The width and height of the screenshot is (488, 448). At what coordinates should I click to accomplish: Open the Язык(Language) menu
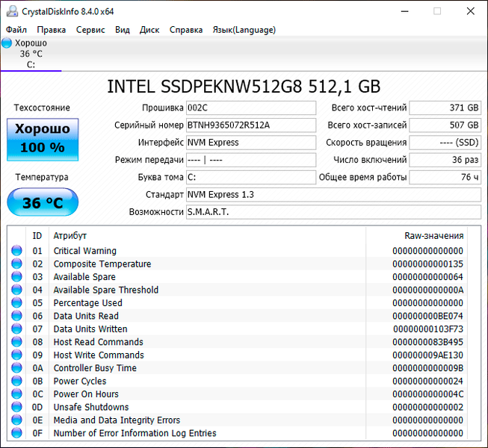244,30
